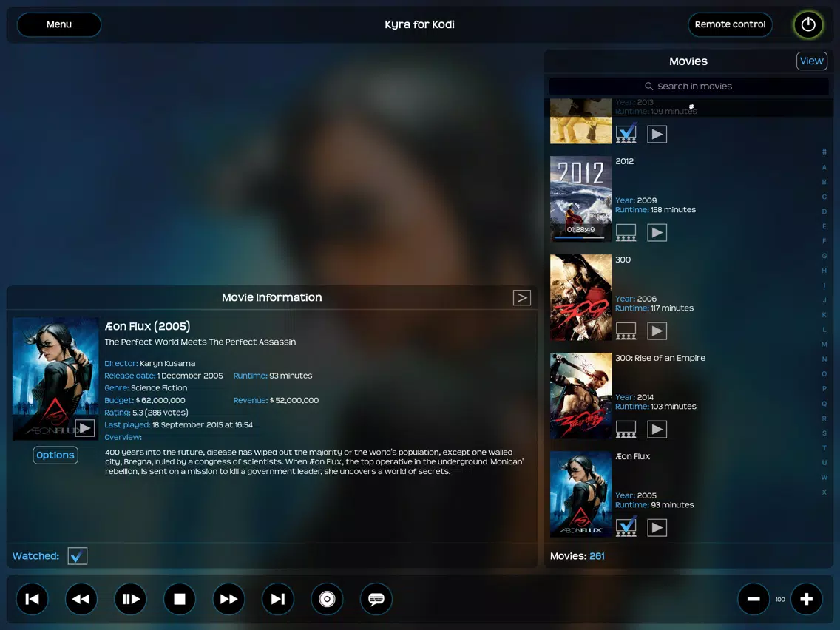Select the Æon Flux poster in list
The image size is (840, 630).
[580, 494]
